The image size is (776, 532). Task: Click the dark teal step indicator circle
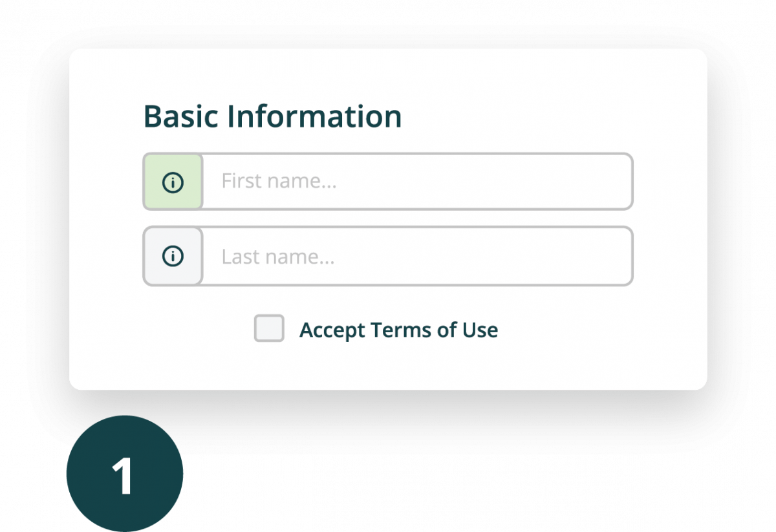point(124,474)
